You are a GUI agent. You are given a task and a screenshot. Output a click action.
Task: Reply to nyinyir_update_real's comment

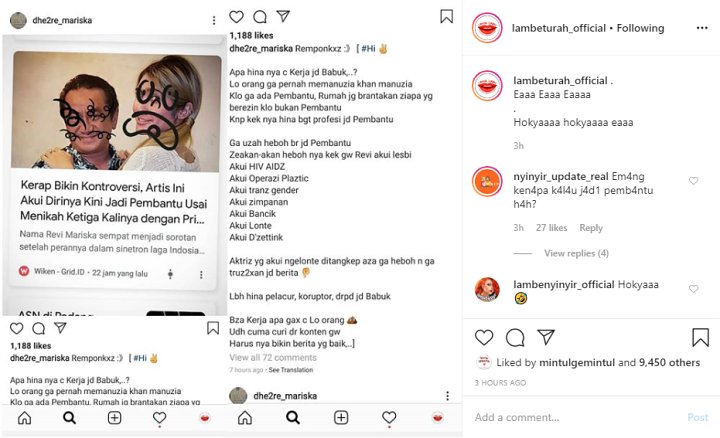pyautogui.click(x=591, y=228)
